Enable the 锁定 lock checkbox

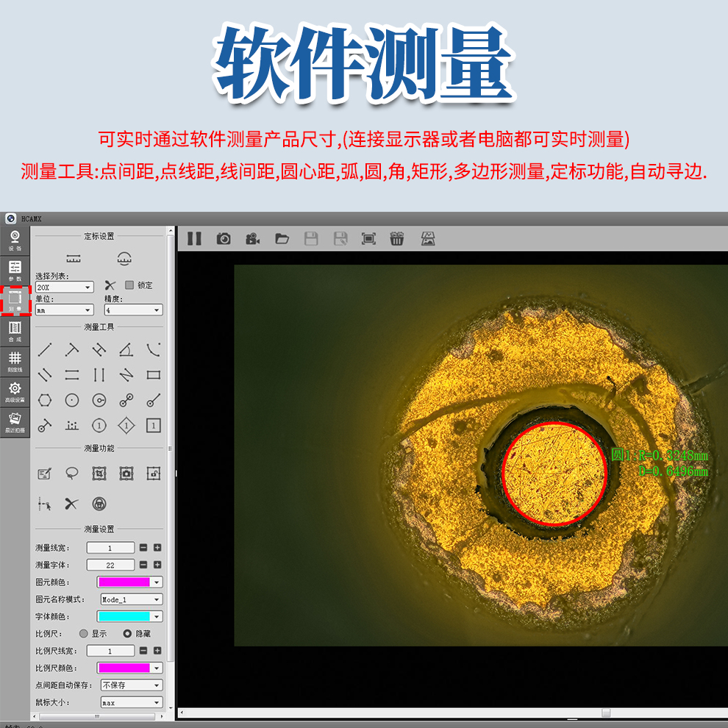tap(129, 285)
